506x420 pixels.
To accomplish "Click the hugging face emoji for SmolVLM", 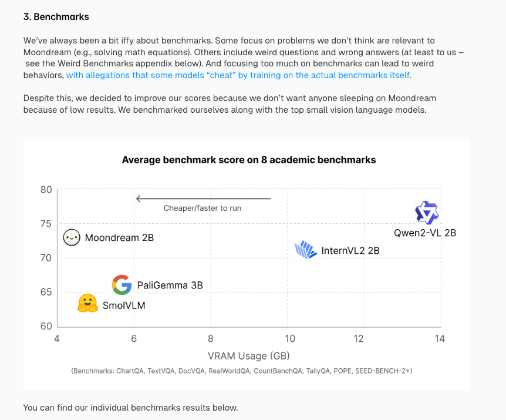I will click(87, 303).
